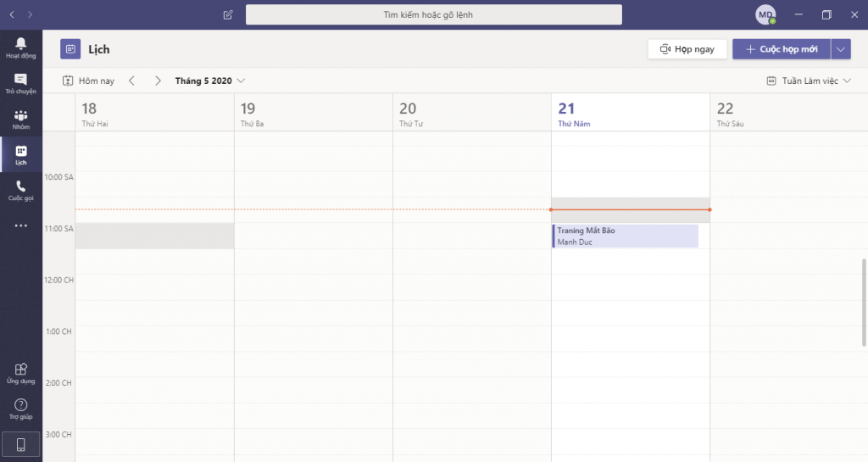Click the 3:00 CH time label

click(x=58, y=434)
